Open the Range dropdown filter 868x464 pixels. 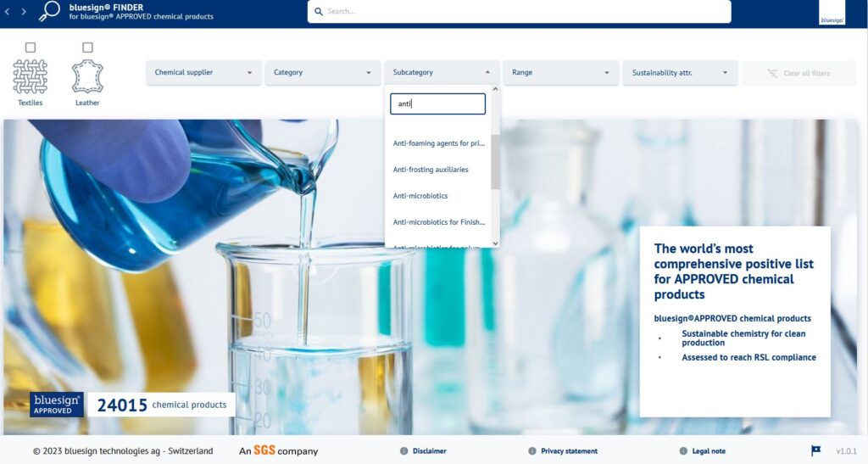point(560,73)
